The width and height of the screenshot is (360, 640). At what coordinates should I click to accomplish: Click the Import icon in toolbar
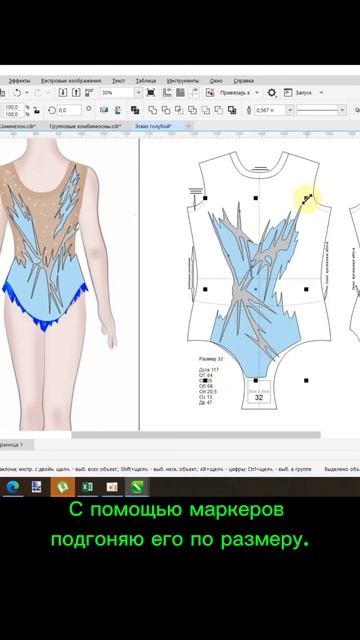pos(63,93)
